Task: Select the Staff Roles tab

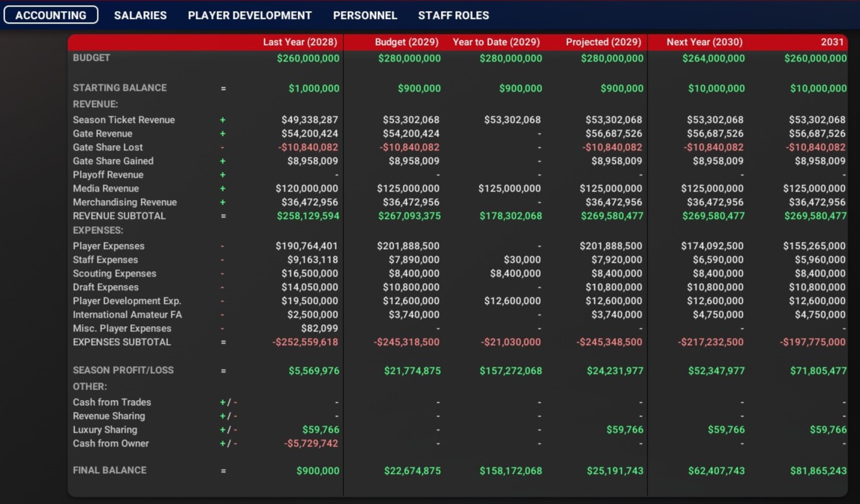Action: click(453, 15)
